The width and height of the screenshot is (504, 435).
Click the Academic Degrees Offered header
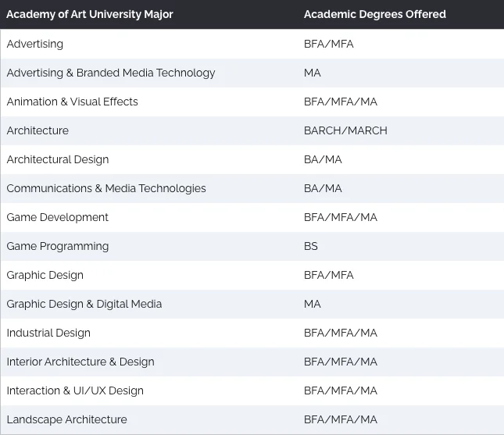[x=374, y=14]
